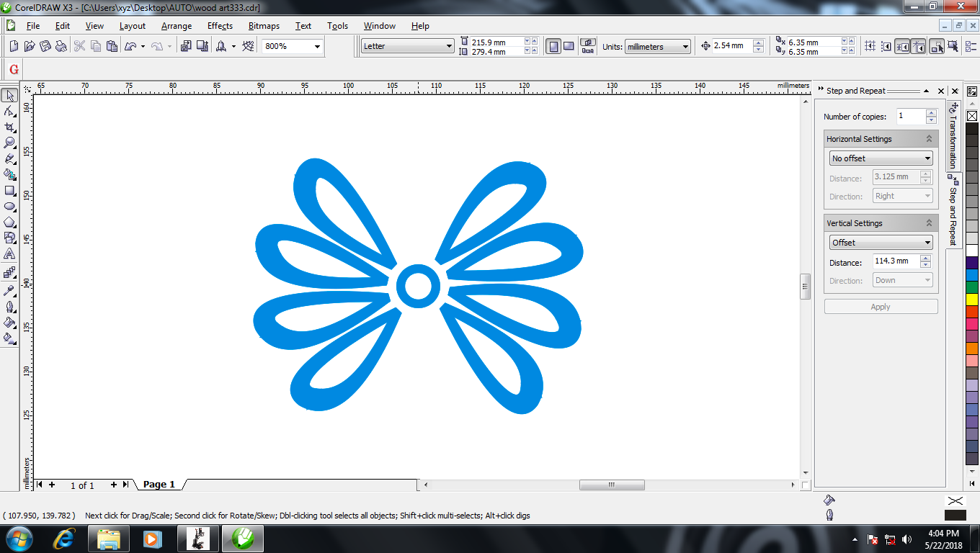Toggle Draw Complex Objects button
Viewport: 980px width, 553px height.
tap(937, 46)
